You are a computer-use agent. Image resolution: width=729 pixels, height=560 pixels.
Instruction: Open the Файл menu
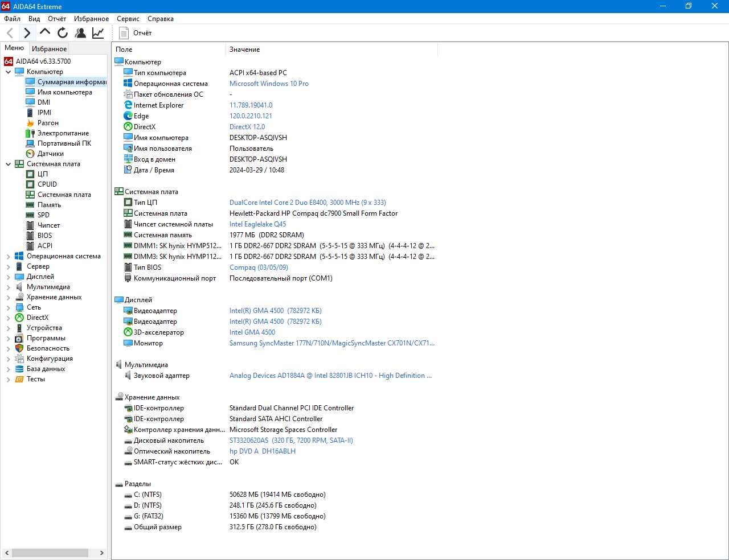(12, 19)
